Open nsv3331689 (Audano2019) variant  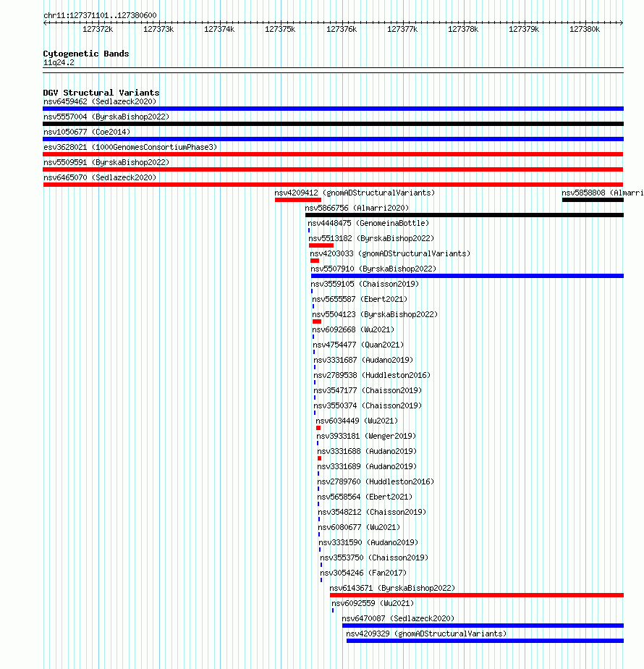click(367, 467)
